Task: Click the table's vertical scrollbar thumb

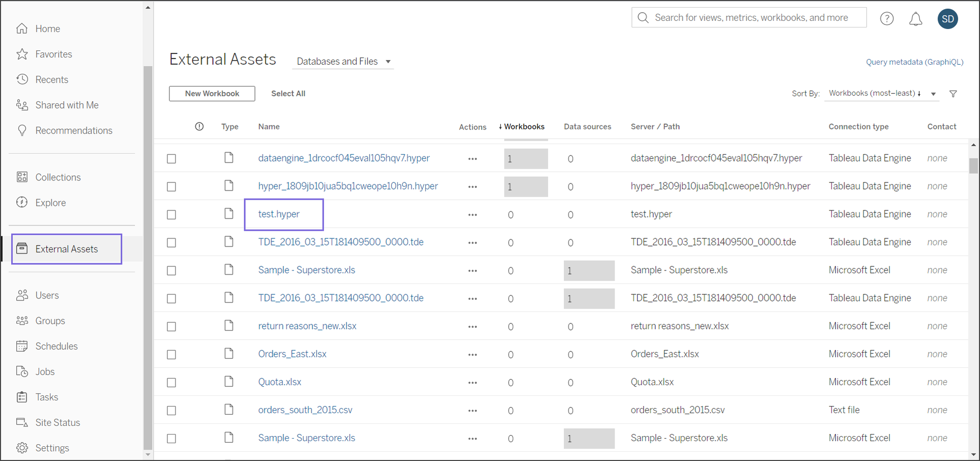Action: click(x=973, y=166)
